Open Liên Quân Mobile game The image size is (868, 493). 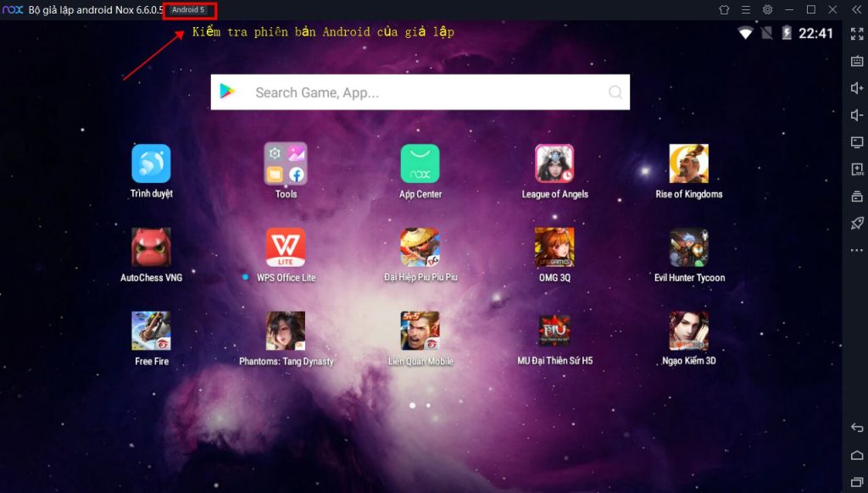[x=420, y=331]
